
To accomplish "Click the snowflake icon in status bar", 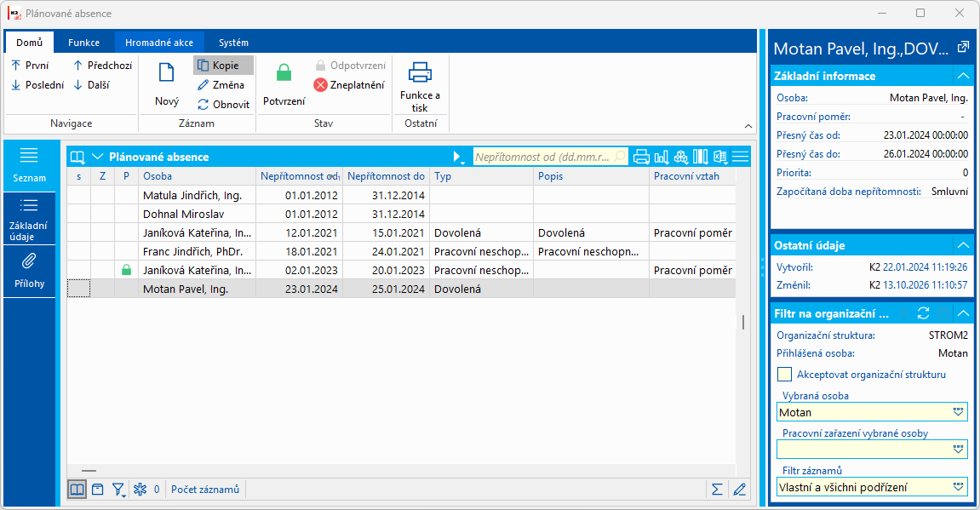I will tap(140, 490).
